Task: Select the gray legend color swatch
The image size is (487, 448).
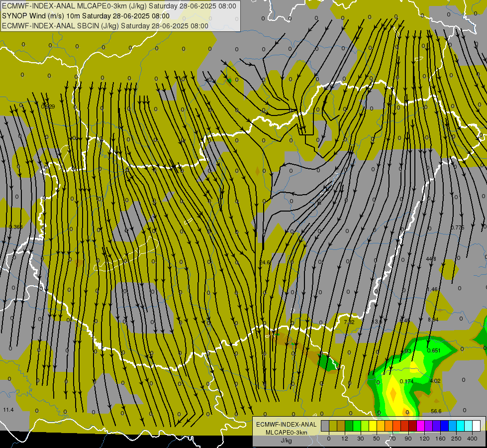Action: (x=325, y=426)
